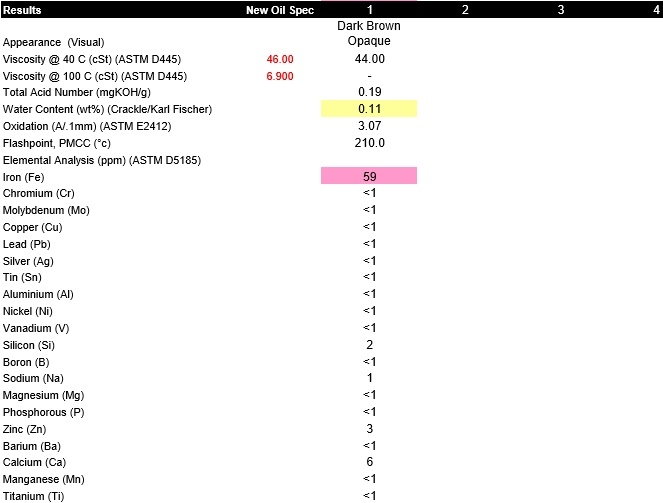
Task: Select column header 2
Action: click(465, 10)
